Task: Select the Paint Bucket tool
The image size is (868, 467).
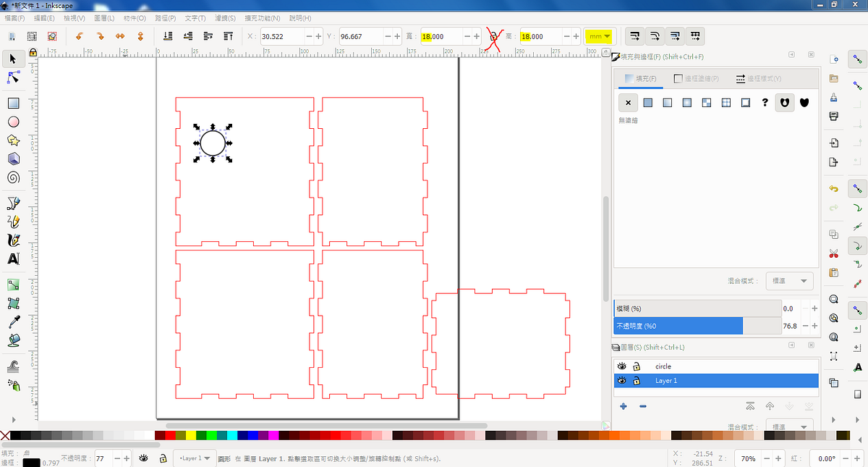Action: [13, 340]
